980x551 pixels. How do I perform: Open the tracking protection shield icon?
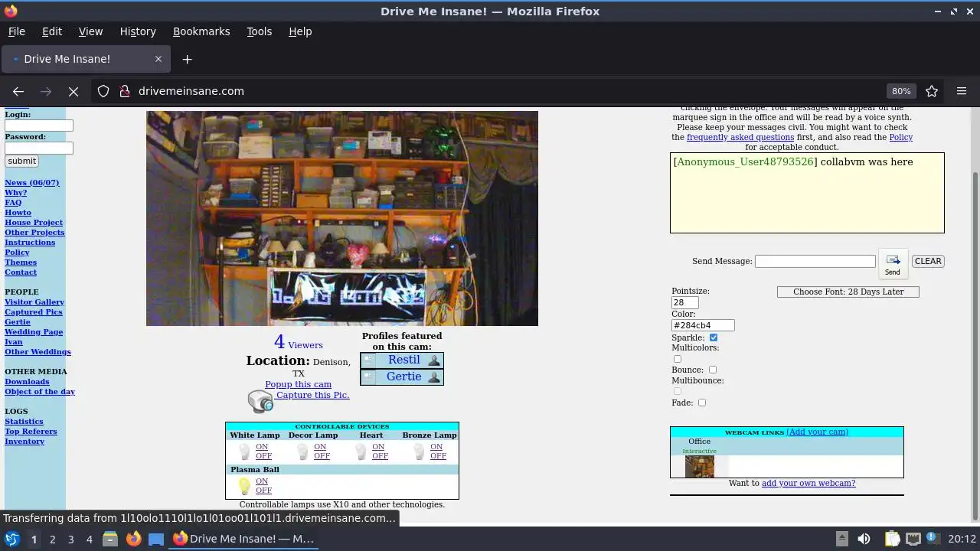(x=103, y=91)
